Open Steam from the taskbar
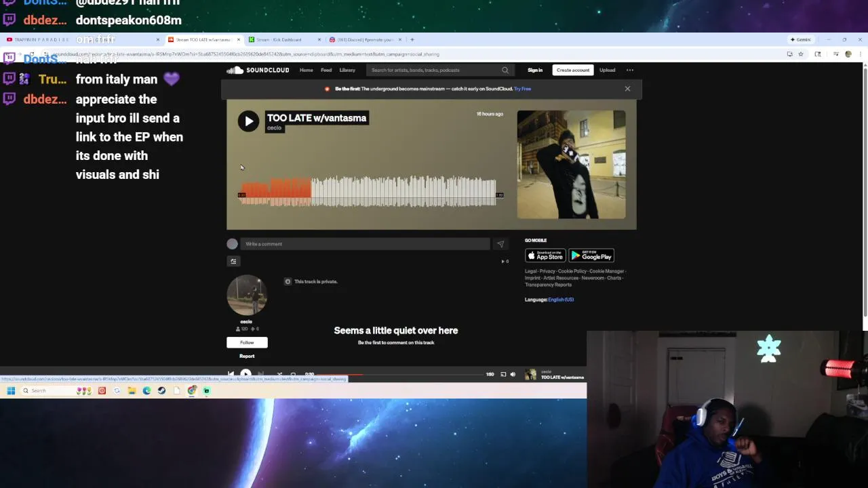This screenshot has height=488, width=868. pos(161,390)
